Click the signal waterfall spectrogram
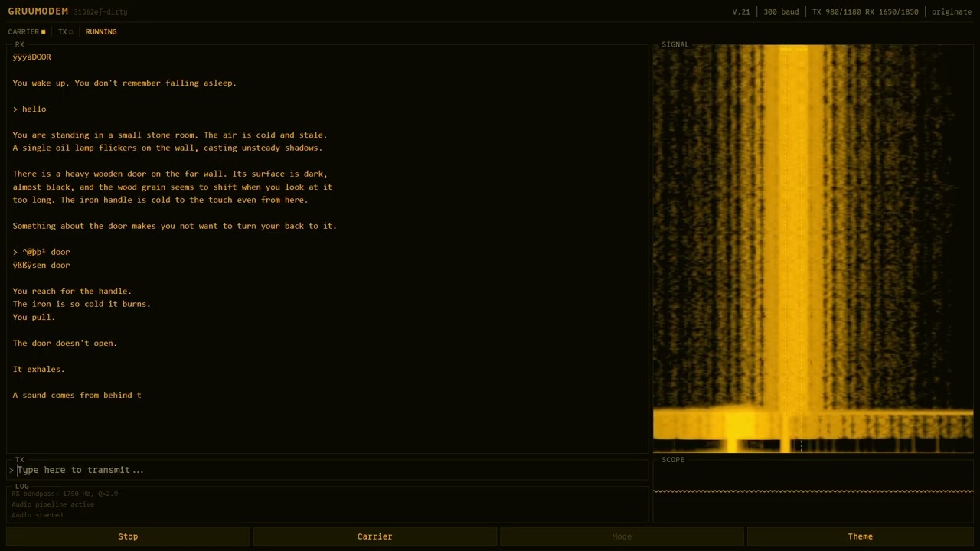This screenshot has width=980, height=551. pyautogui.click(x=813, y=249)
